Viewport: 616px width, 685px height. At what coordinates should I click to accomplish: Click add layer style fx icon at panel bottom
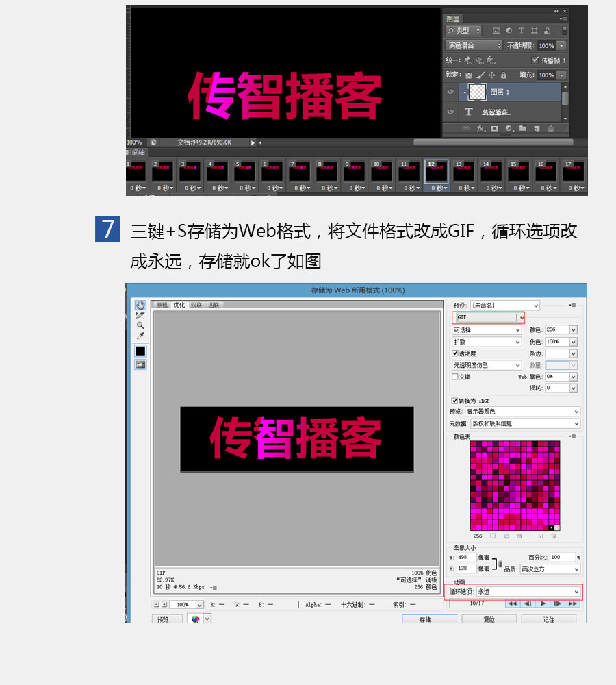(480, 129)
